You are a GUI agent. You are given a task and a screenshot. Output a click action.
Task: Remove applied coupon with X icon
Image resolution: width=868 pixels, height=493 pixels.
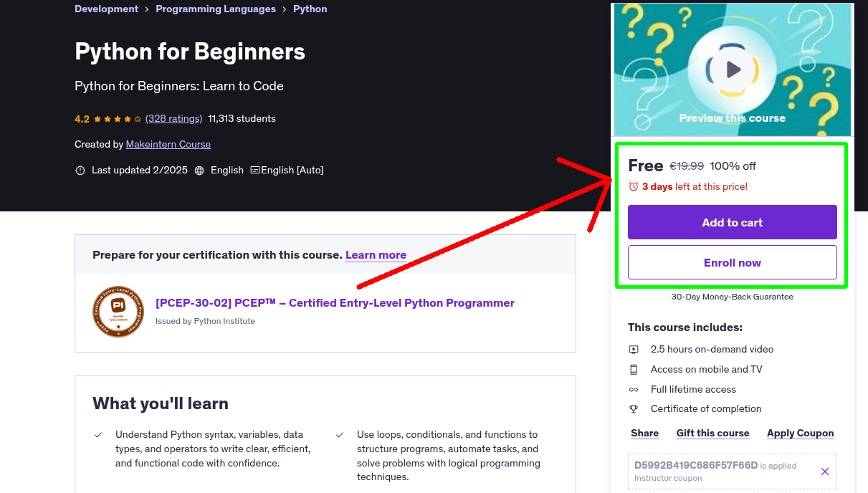point(825,472)
